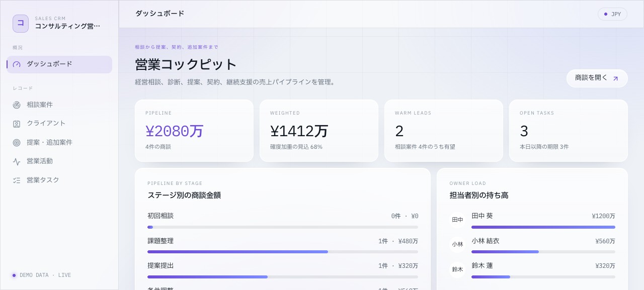This screenshot has width=644, height=290.
Task: Click the 鈴木 avatar circle
Action: 457,269
